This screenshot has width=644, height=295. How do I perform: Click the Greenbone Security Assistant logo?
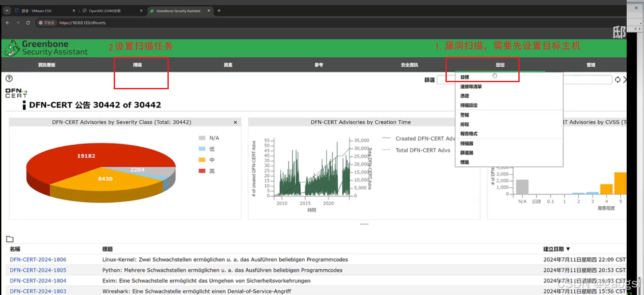point(46,48)
